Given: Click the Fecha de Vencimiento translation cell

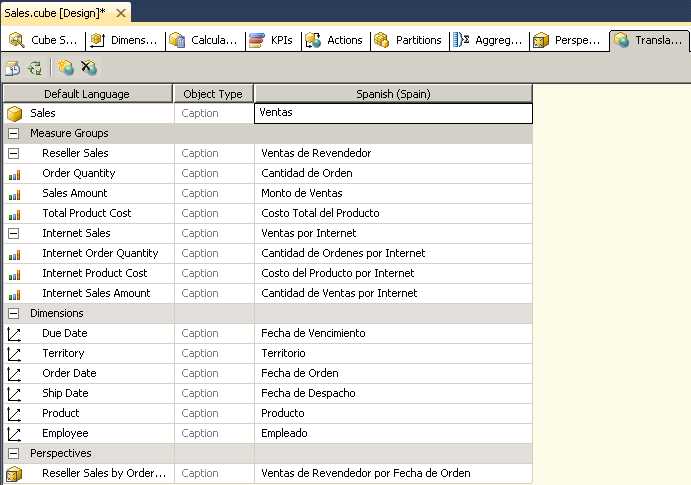Looking at the screenshot, I should click(x=393, y=333).
